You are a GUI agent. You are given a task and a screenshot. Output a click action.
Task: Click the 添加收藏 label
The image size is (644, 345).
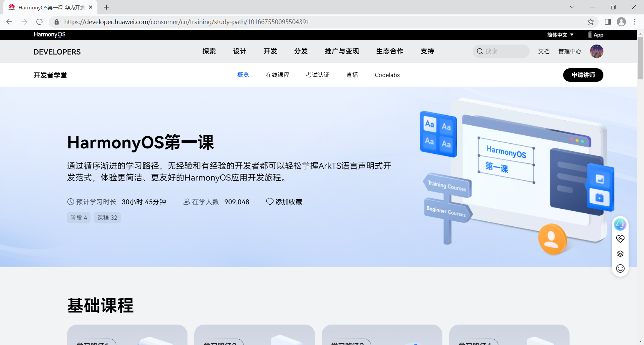click(x=289, y=202)
